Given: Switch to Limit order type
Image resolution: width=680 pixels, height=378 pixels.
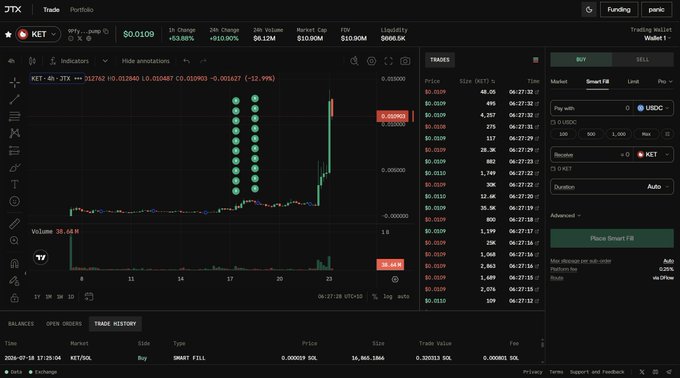Looking at the screenshot, I should pos(633,81).
